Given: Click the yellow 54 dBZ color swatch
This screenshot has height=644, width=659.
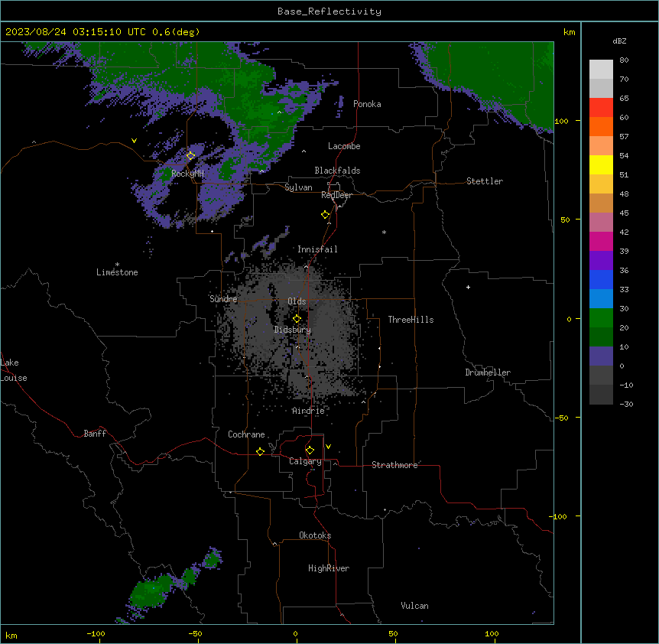Looking at the screenshot, I should 601,164.
